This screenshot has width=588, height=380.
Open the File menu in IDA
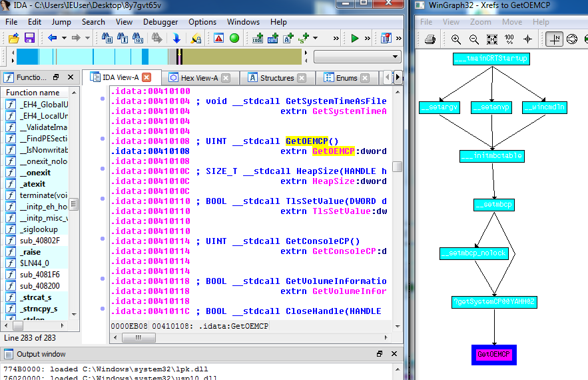point(11,22)
